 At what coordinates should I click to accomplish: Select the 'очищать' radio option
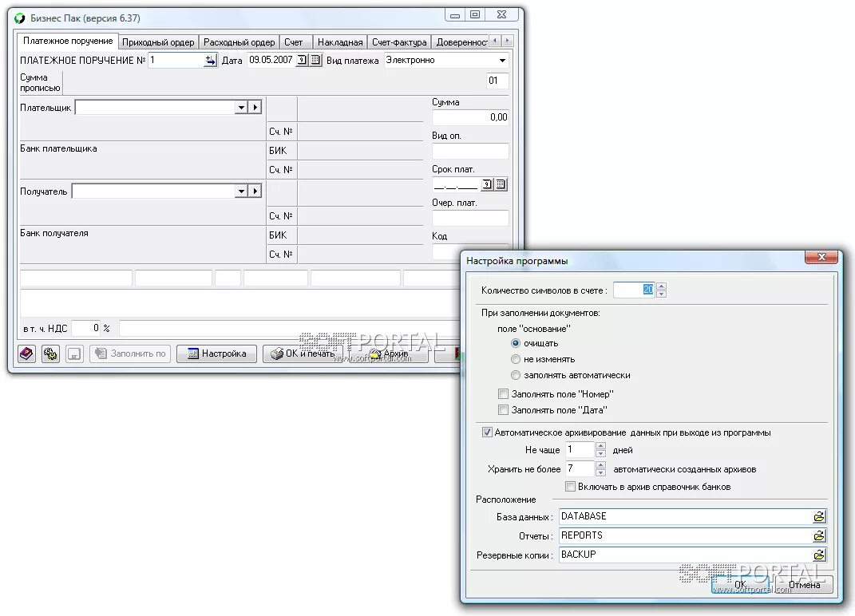point(515,343)
